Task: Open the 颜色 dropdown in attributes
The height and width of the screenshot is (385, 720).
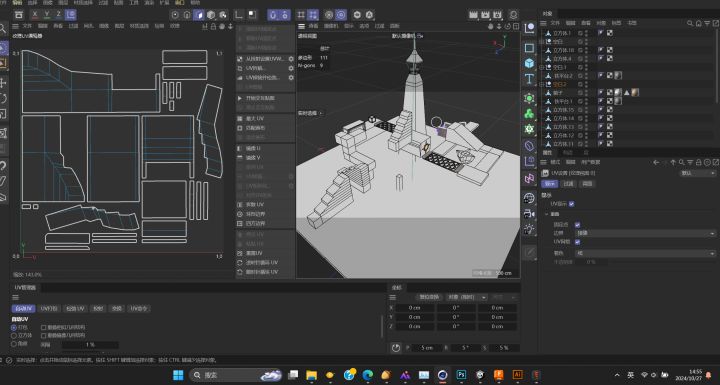Action: [645, 253]
